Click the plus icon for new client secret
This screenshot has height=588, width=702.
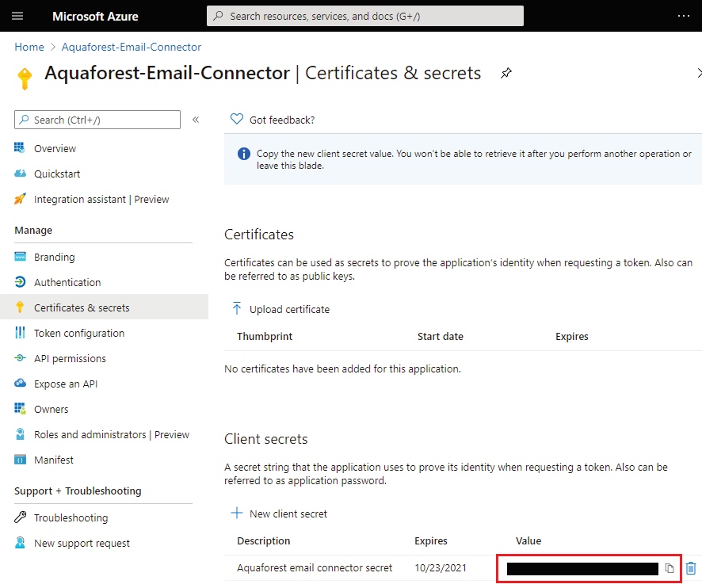click(x=236, y=514)
